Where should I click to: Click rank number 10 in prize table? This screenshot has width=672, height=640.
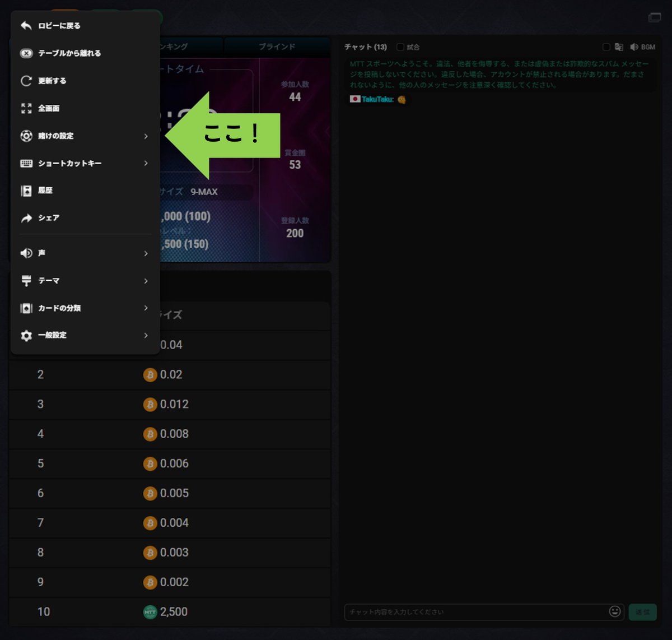[44, 612]
